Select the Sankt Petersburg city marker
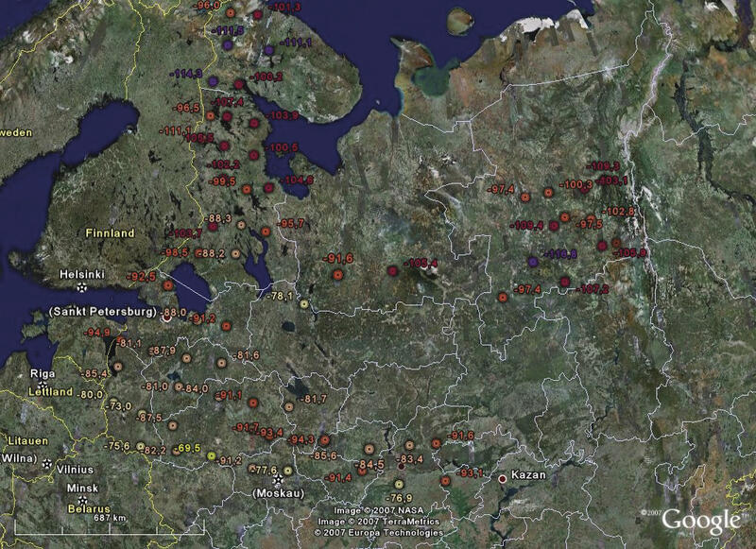The width and height of the screenshot is (756, 549). (x=167, y=317)
